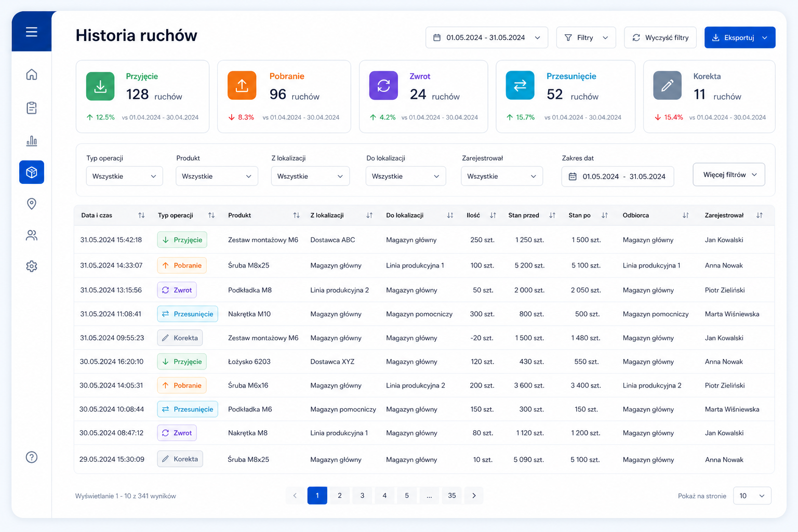Select page 4 in pagination
Viewport: 798px width, 532px height.
[384, 496]
